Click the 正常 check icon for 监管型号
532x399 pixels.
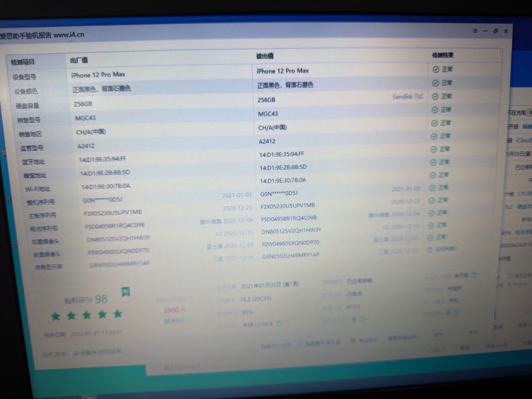point(435,136)
